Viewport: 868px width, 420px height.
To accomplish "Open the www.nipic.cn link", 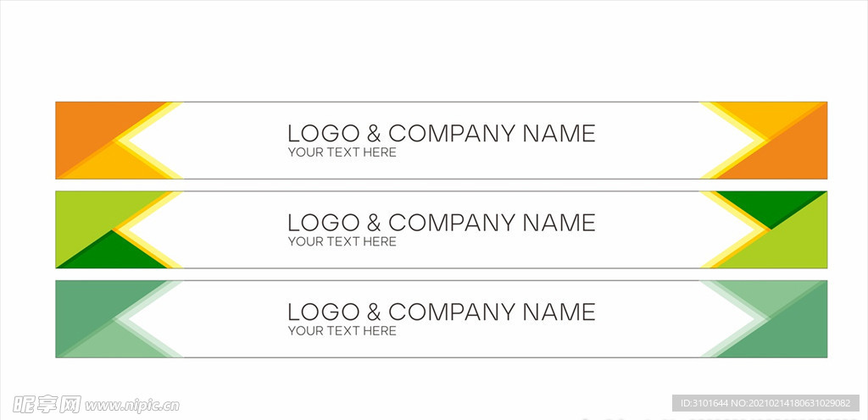I will [x=132, y=406].
